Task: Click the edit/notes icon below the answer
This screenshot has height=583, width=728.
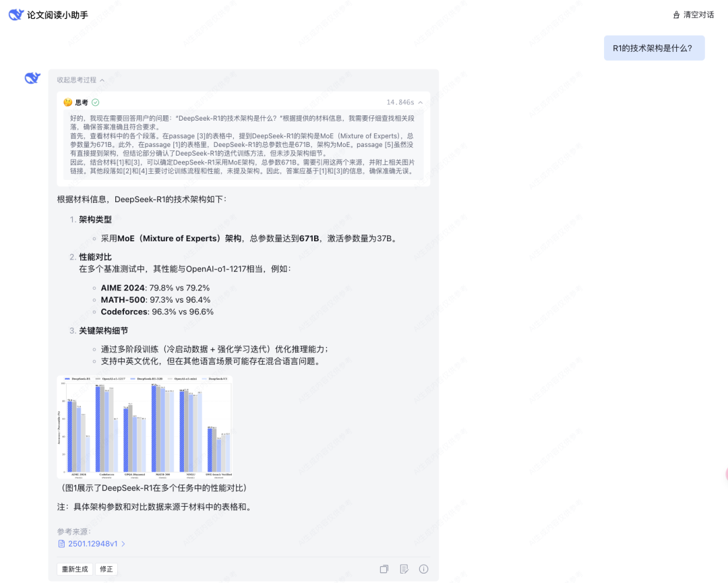Action: 404,569
